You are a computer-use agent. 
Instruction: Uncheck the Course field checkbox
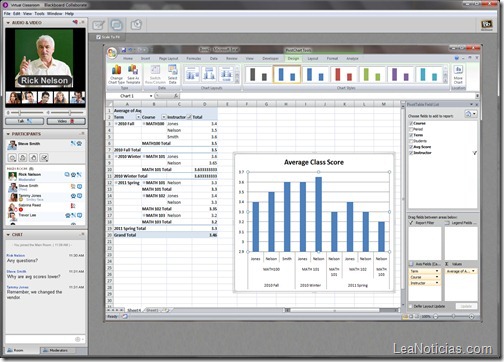coord(411,123)
